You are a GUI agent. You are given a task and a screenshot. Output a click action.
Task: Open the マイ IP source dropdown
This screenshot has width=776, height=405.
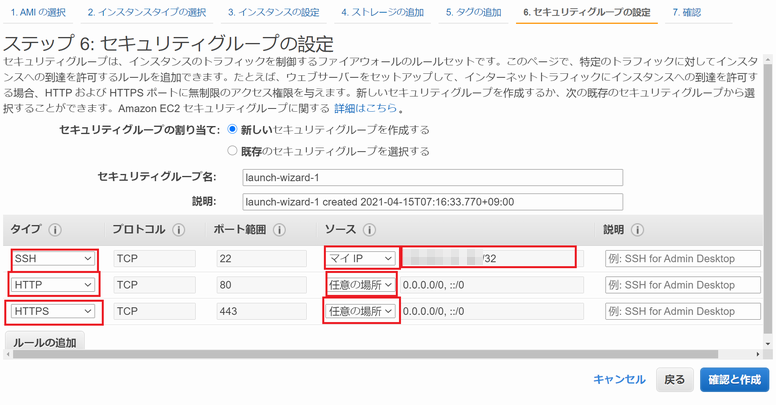(361, 258)
